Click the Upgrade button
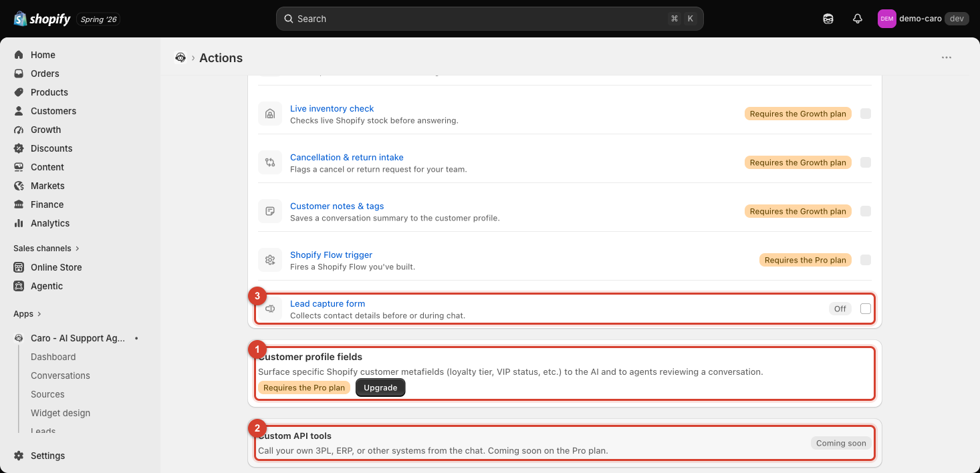The height and width of the screenshot is (473, 980). pyautogui.click(x=380, y=387)
